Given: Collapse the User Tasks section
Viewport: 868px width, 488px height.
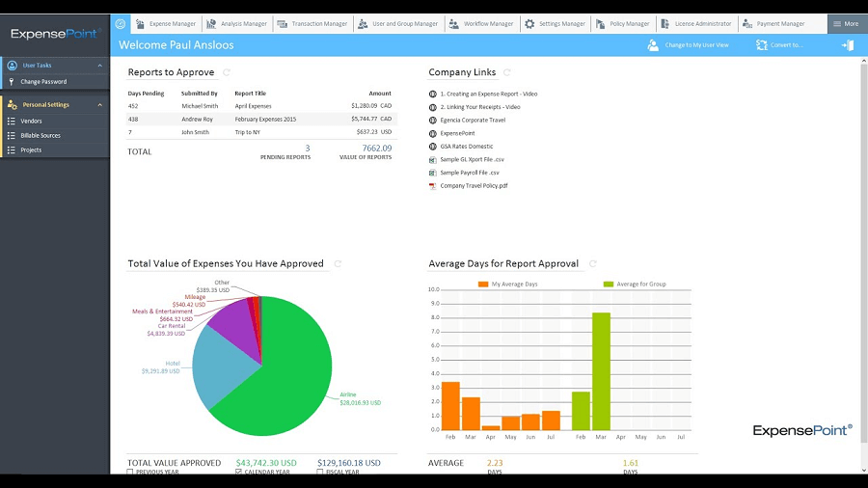Looking at the screenshot, I should tap(99, 66).
